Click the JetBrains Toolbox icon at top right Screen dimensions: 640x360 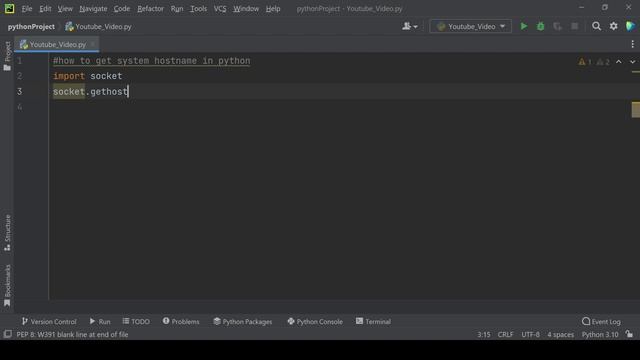[630, 27]
